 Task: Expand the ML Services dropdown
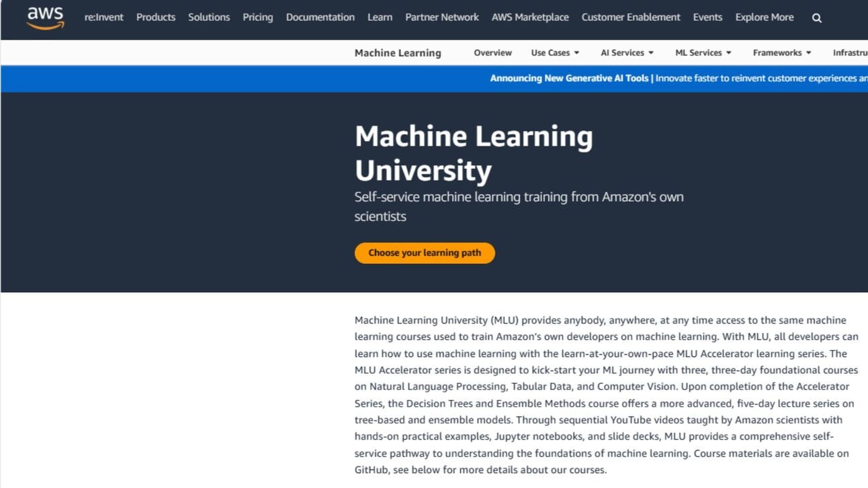pyautogui.click(x=703, y=53)
